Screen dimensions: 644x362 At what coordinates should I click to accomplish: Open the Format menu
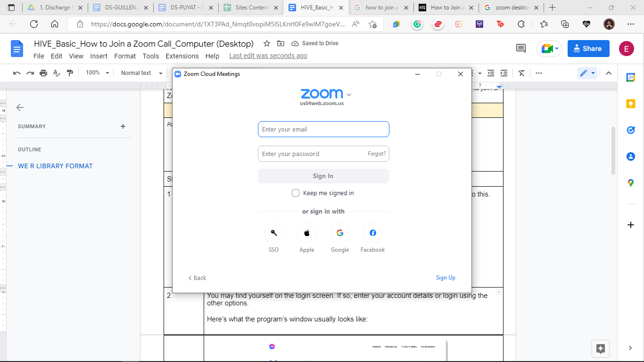(125, 56)
